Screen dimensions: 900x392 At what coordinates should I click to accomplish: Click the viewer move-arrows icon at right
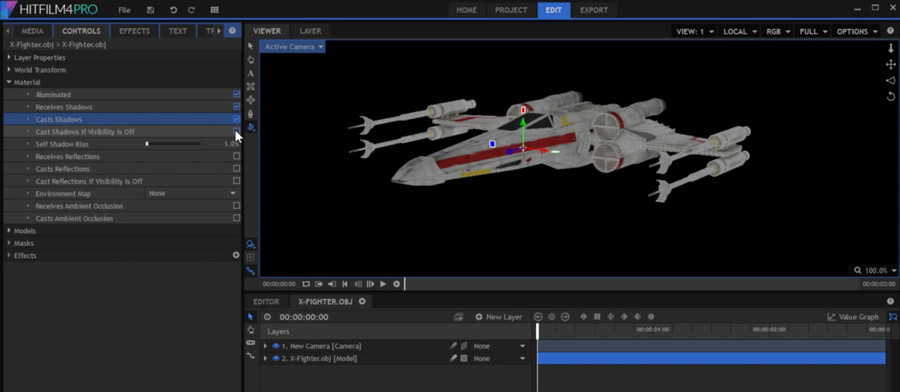(x=891, y=65)
